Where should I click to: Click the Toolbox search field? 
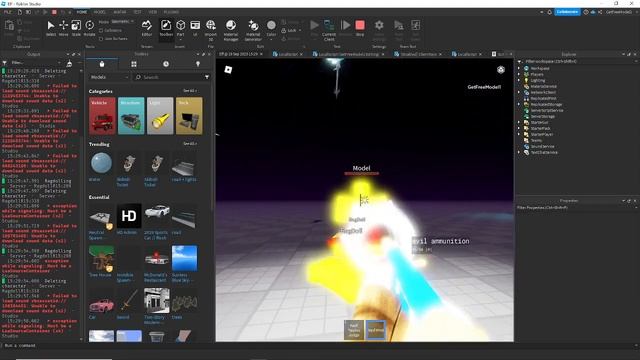click(x=171, y=77)
